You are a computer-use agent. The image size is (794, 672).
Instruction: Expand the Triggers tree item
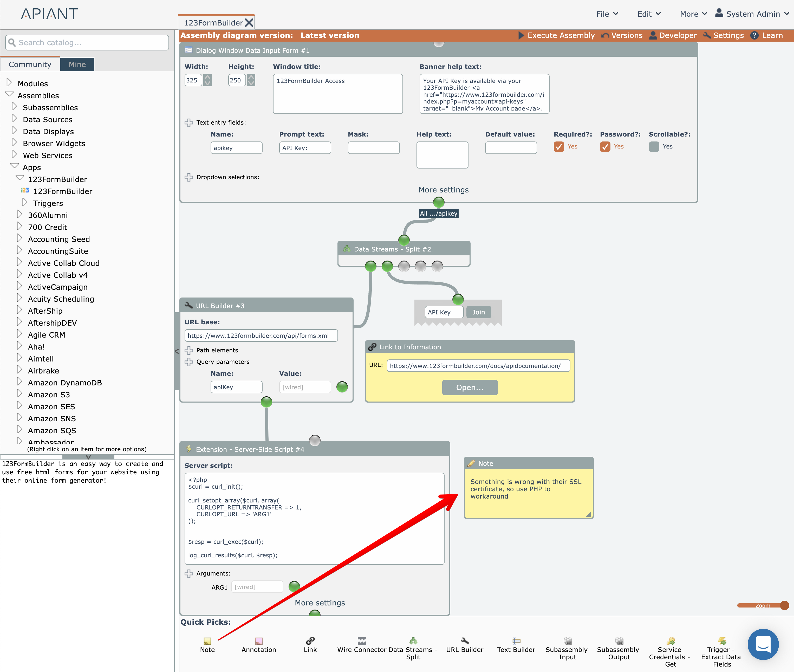pos(25,202)
